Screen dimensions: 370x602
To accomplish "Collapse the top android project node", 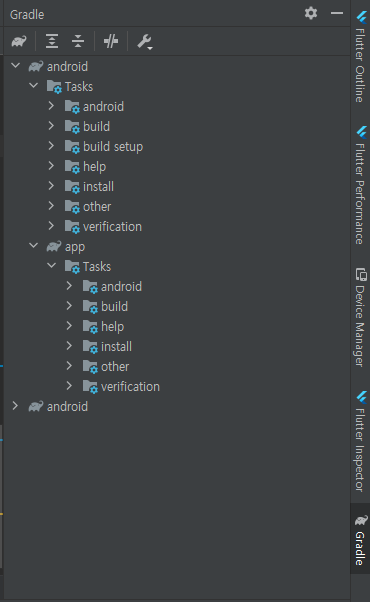I will (x=15, y=66).
